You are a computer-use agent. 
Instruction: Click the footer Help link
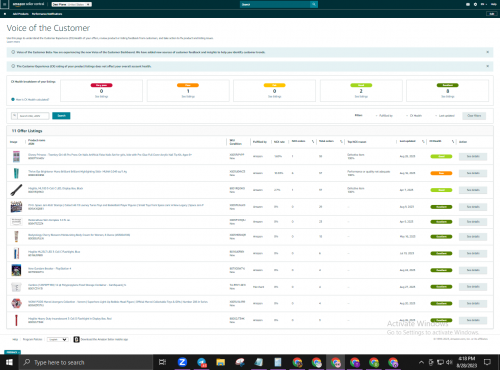15,339
